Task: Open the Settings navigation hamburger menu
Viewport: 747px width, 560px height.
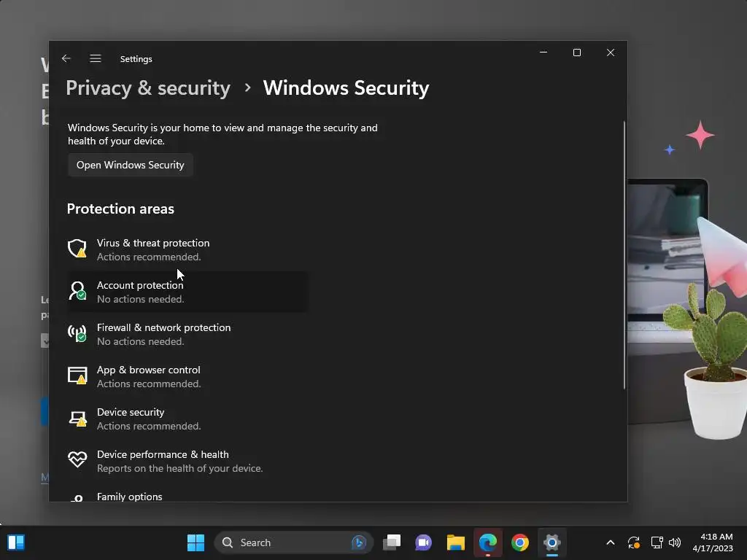Action: point(96,58)
